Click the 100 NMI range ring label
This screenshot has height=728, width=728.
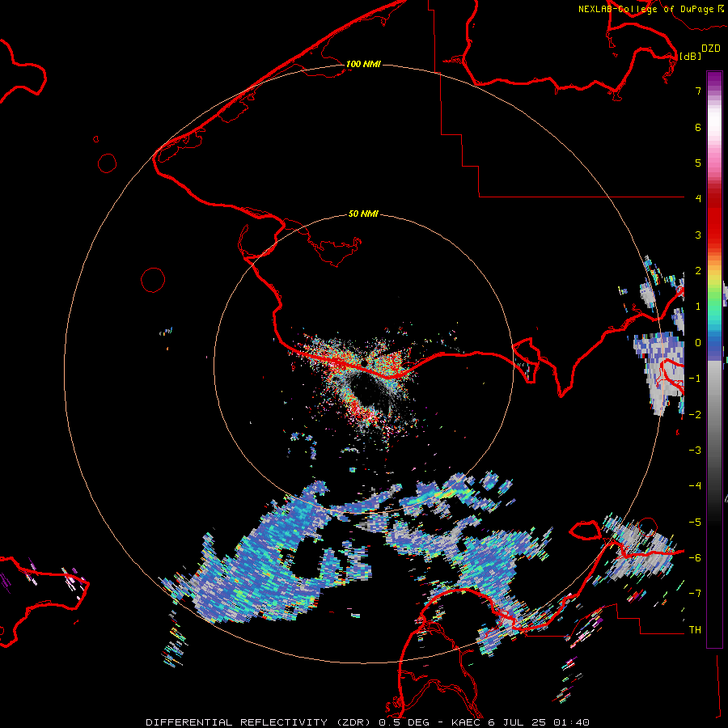pyautogui.click(x=363, y=64)
